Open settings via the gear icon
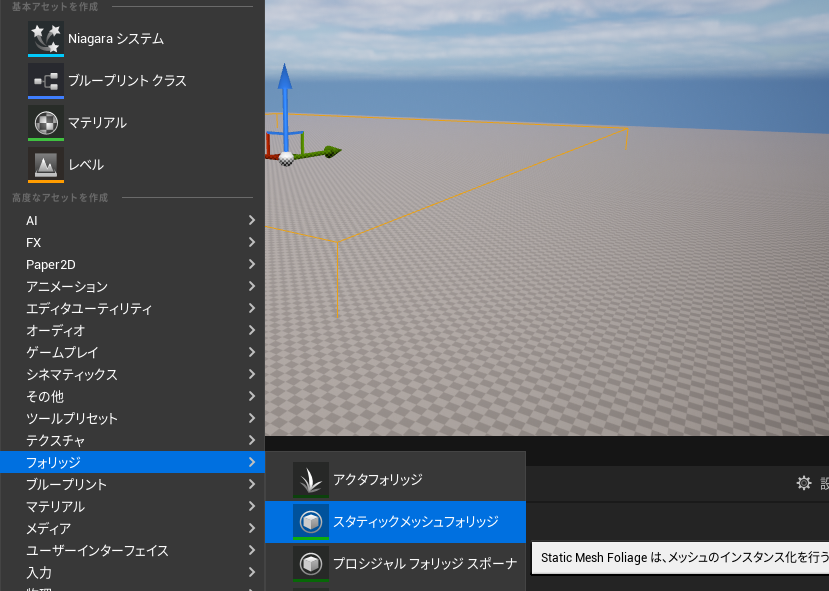The height and width of the screenshot is (591, 829). tap(804, 483)
